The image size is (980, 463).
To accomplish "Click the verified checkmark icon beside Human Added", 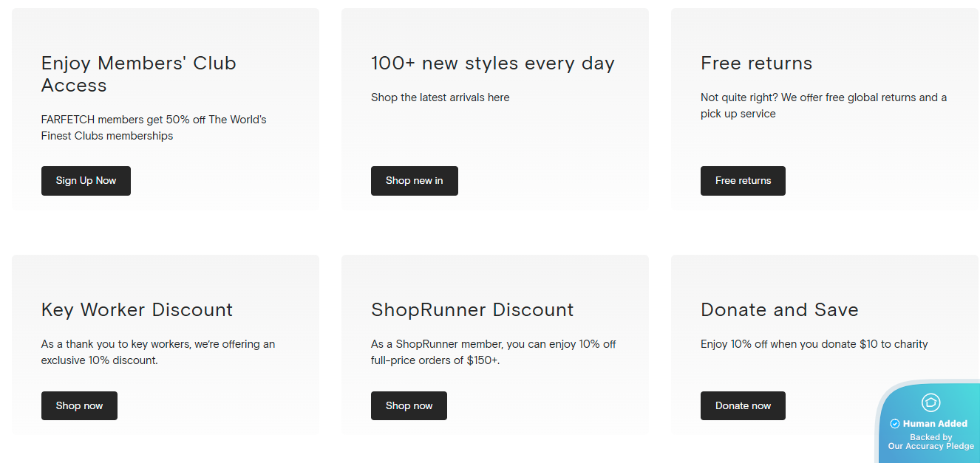I will click(894, 424).
